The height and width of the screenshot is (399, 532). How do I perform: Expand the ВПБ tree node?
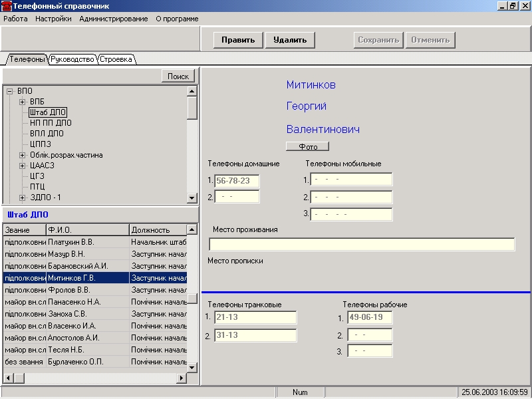(23, 102)
